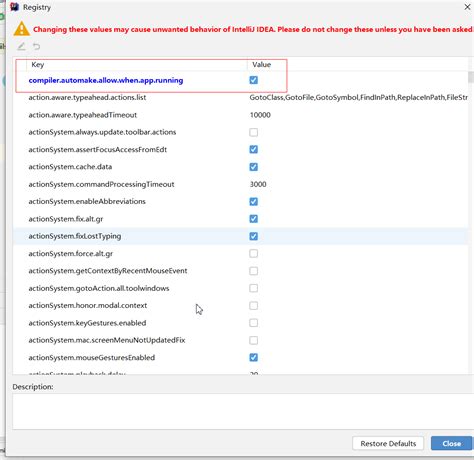Enable actionSystem.always.update.toolbar.actions checkbox
The width and height of the screenshot is (474, 460).
pos(253,132)
